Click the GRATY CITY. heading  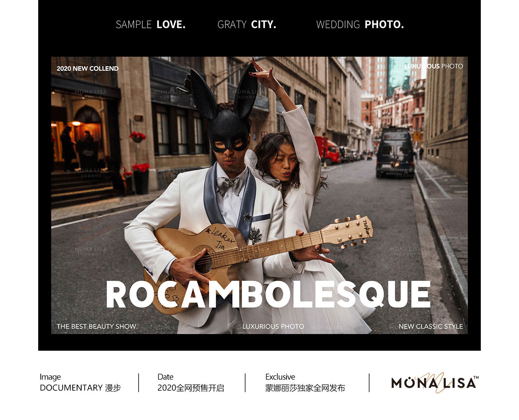(247, 24)
